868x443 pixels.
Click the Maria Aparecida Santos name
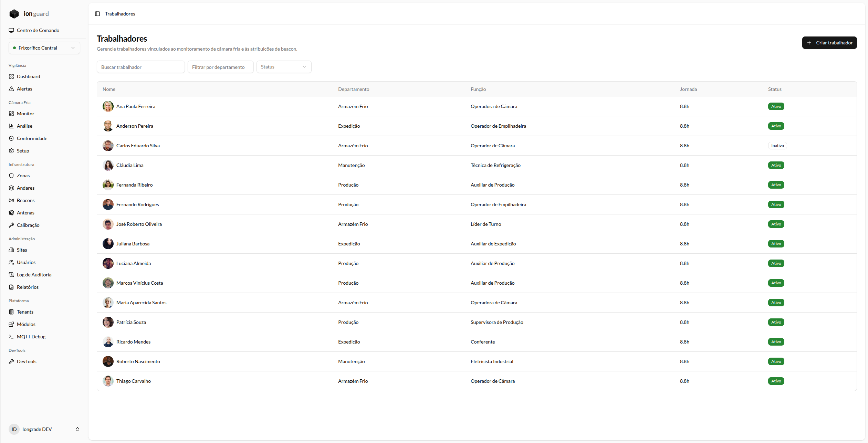[x=141, y=303]
